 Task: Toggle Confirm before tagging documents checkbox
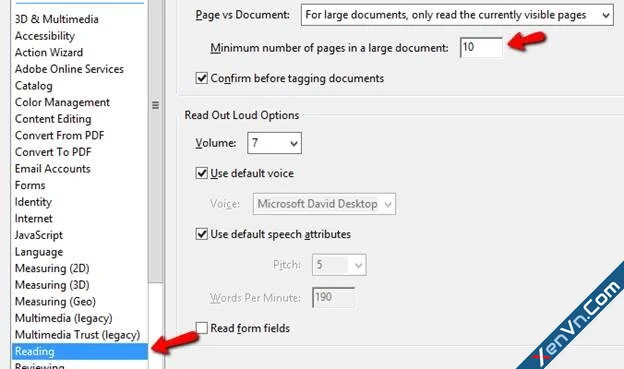[x=201, y=78]
